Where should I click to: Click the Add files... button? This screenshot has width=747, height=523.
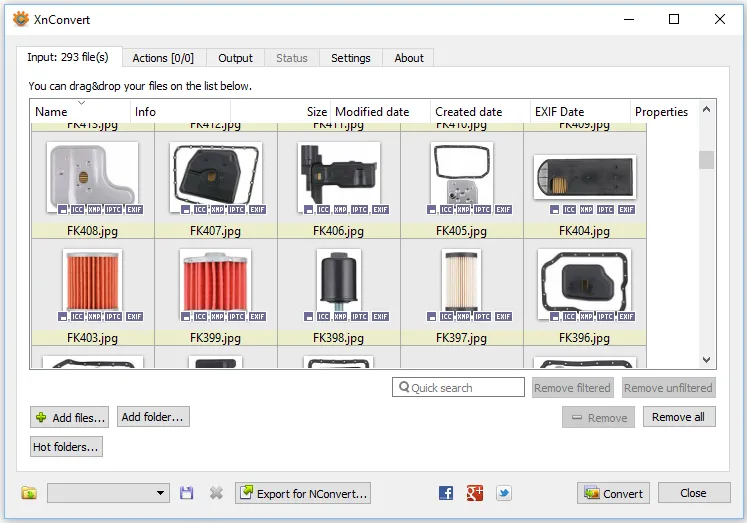click(69, 417)
